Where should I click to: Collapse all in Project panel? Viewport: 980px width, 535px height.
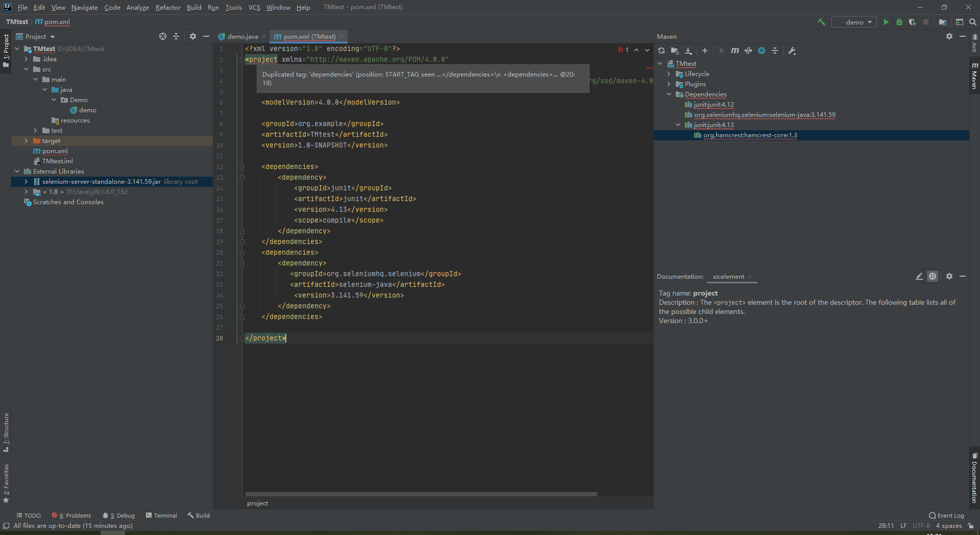coord(176,36)
